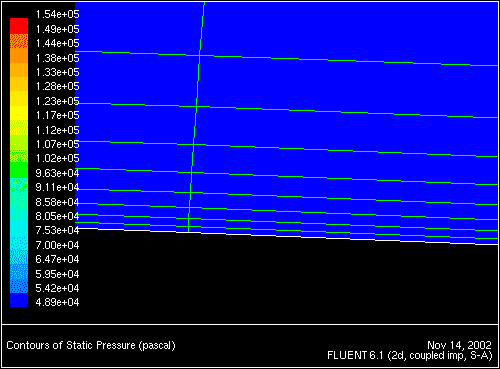This screenshot has height=369, width=500.
Task: Pick the solid dark blue bottom colorbar band
Action: pos(19,300)
